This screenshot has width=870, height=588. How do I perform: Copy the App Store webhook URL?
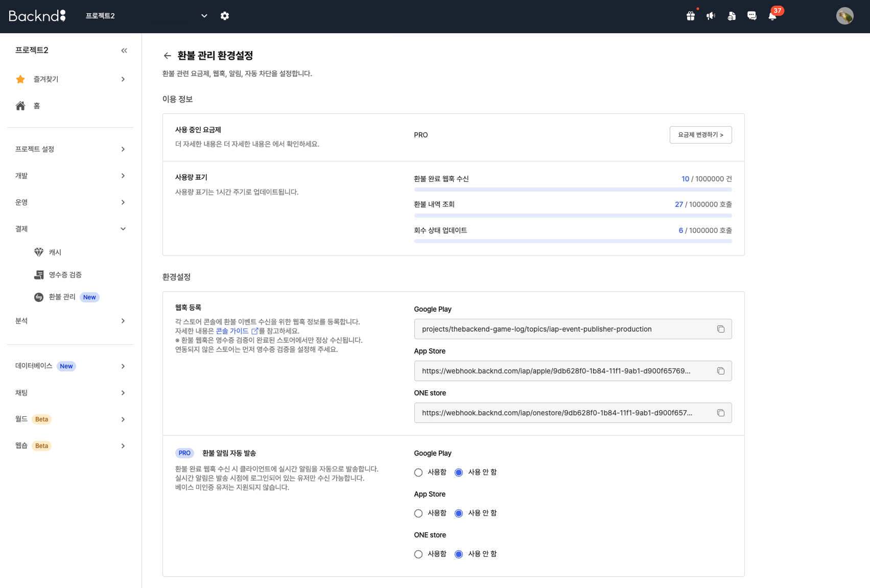coord(721,371)
